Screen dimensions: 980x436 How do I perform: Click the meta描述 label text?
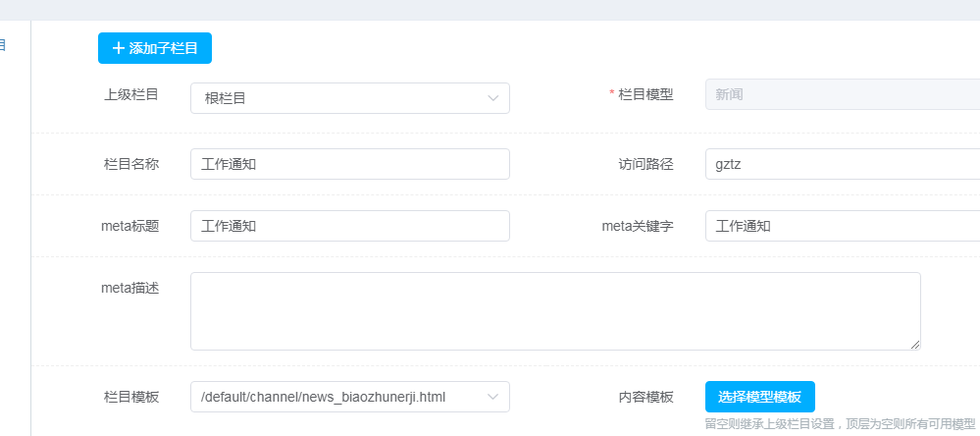(x=130, y=288)
